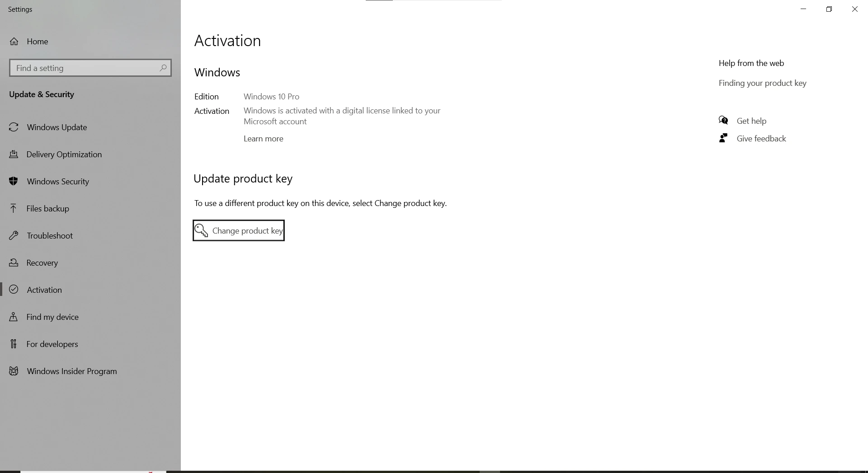Open Files backup settings
This screenshot has width=868, height=473.
point(90,208)
